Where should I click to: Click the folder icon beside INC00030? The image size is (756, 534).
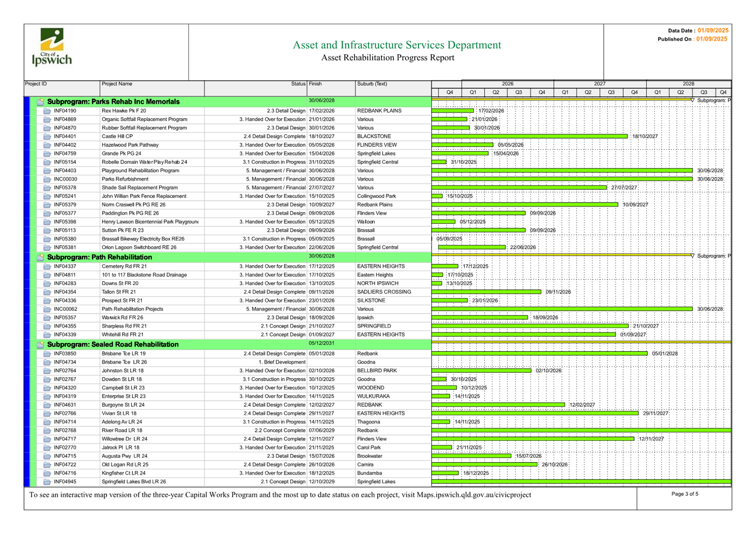click(47, 179)
